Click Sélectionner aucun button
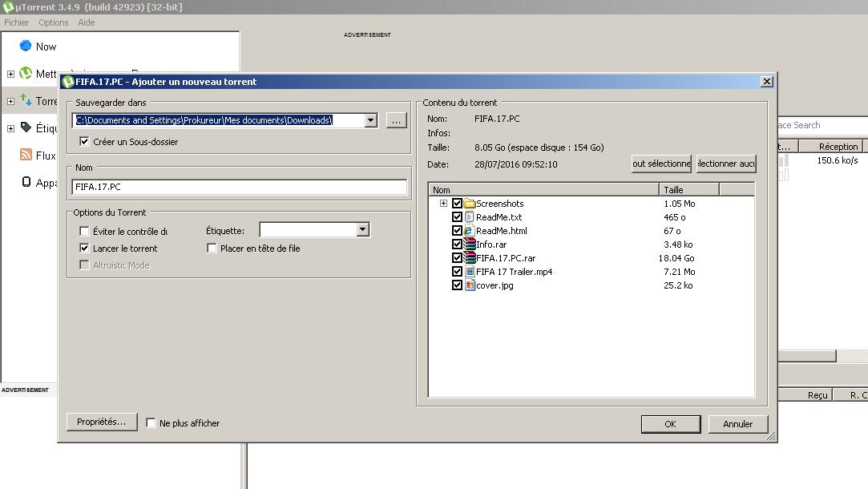 (x=726, y=164)
